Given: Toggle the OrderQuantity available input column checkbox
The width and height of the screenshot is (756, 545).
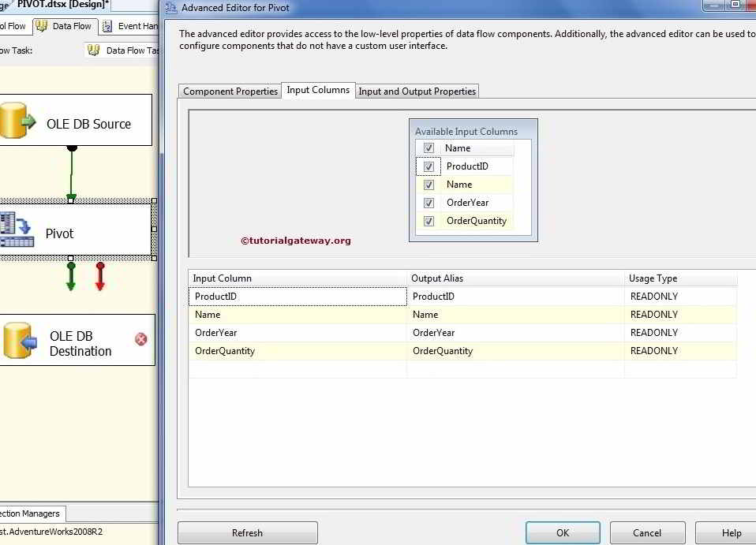Looking at the screenshot, I should pos(427,221).
